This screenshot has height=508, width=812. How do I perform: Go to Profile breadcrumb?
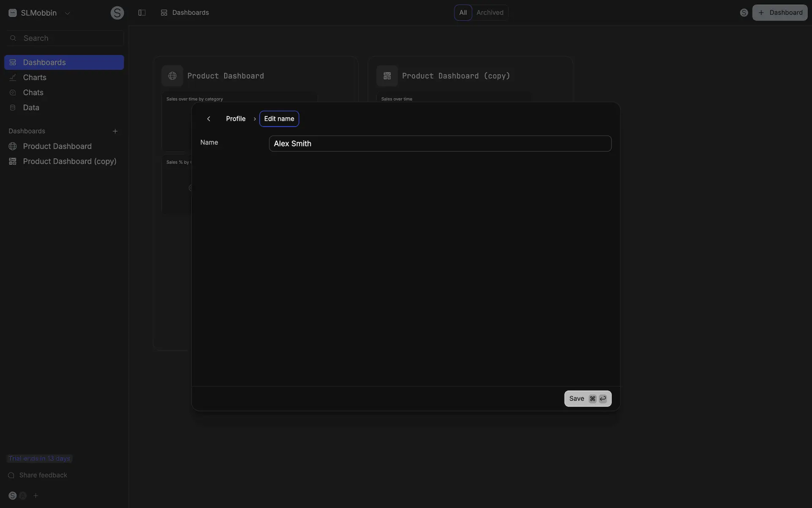click(x=236, y=119)
